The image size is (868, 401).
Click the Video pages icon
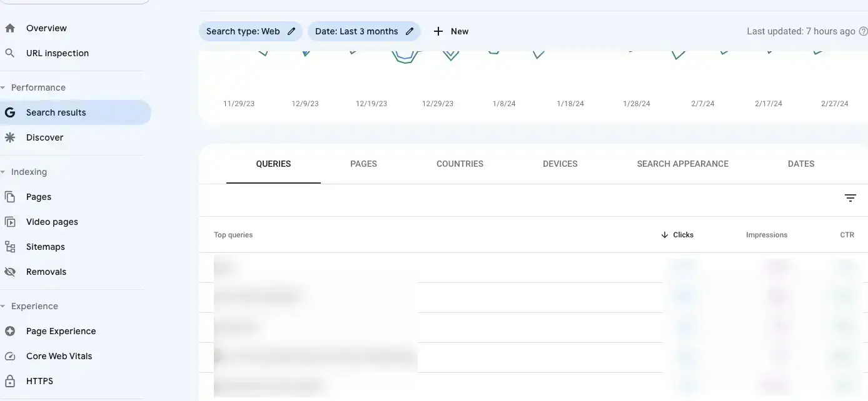coord(10,222)
